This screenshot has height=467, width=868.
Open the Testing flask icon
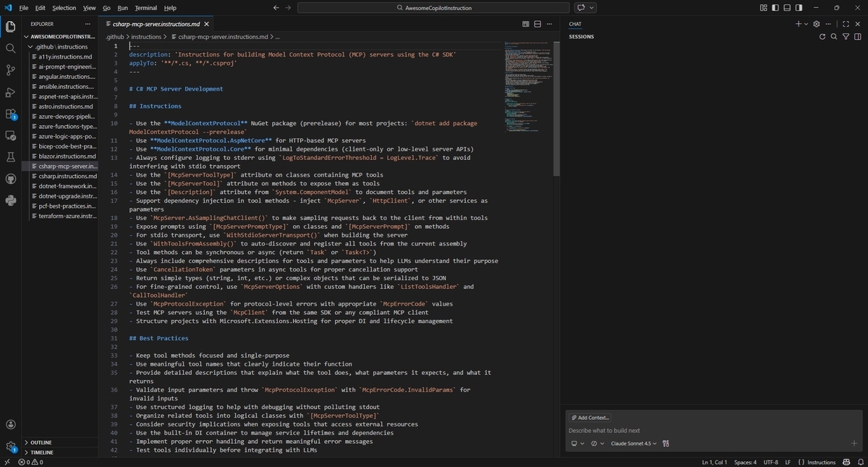click(x=11, y=156)
